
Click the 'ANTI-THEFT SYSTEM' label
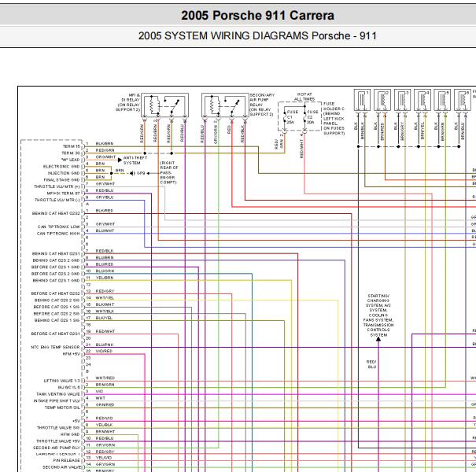point(135,160)
